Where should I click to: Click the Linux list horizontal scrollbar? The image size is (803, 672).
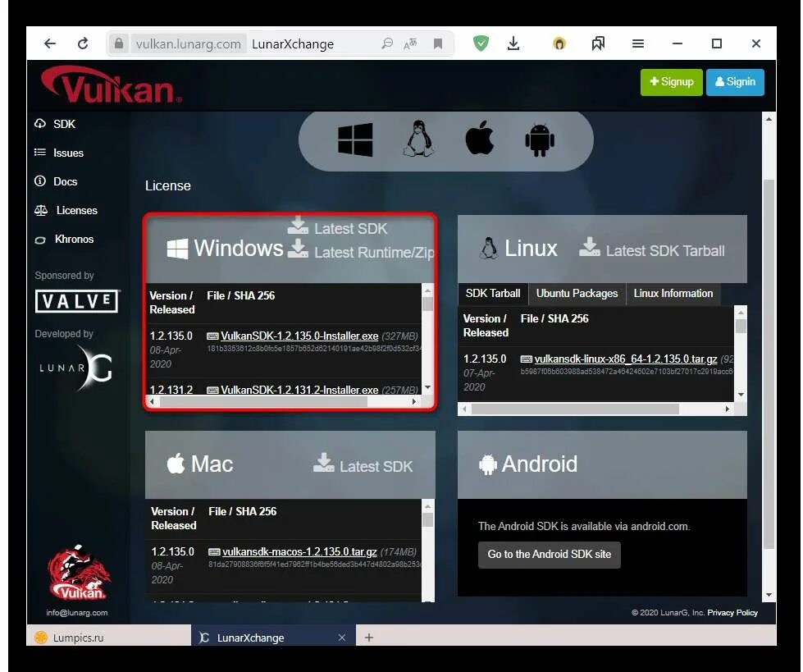575,409
